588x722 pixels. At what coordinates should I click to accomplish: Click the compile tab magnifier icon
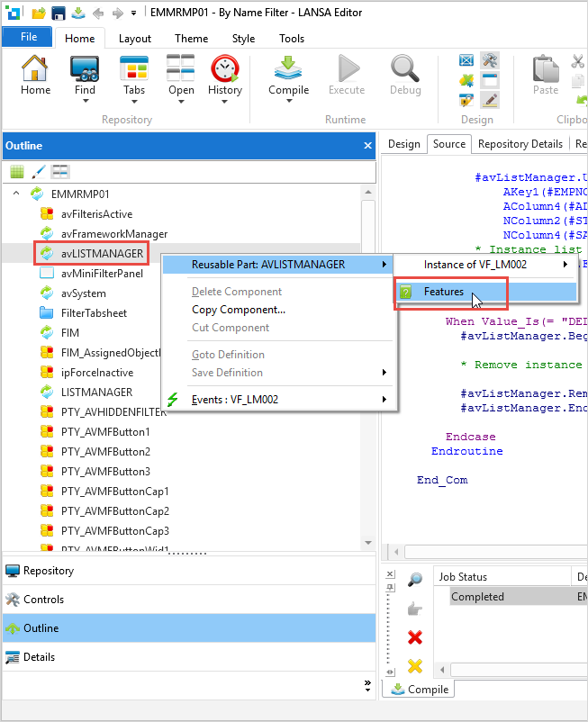click(415, 579)
